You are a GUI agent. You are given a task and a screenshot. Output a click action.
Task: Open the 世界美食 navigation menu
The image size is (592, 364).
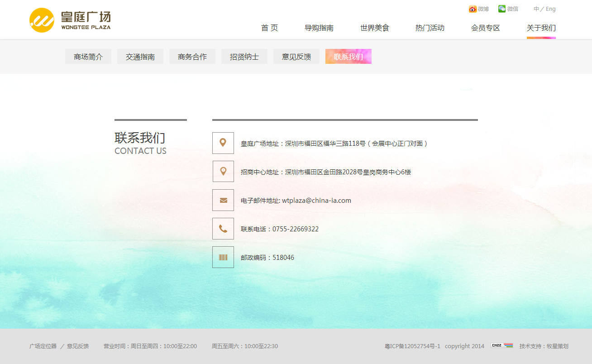[374, 28]
